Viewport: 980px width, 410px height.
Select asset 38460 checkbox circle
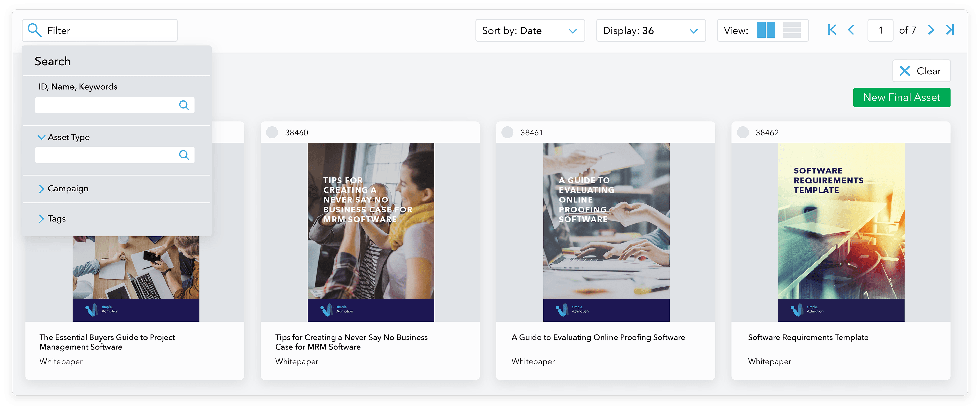(x=272, y=133)
